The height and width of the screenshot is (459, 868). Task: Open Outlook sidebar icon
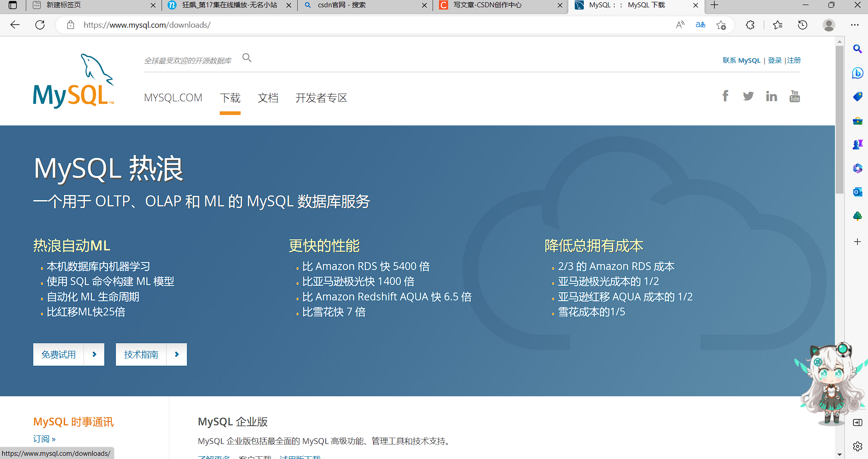point(858,192)
